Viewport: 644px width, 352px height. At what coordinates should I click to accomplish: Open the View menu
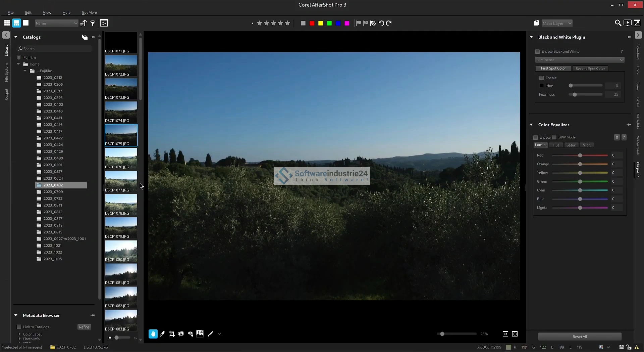tap(47, 12)
